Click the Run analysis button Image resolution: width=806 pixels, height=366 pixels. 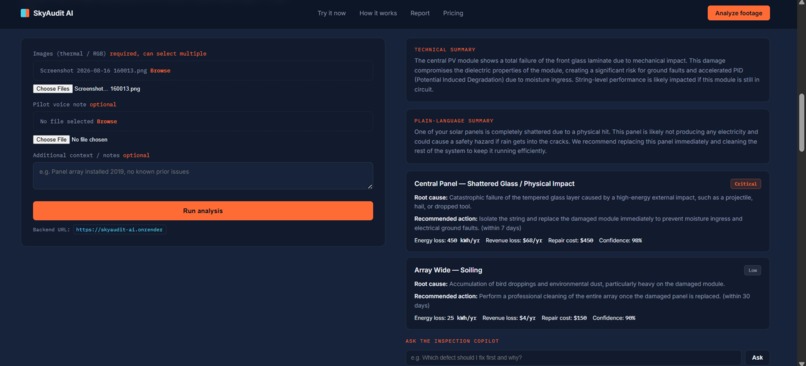(203, 211)
